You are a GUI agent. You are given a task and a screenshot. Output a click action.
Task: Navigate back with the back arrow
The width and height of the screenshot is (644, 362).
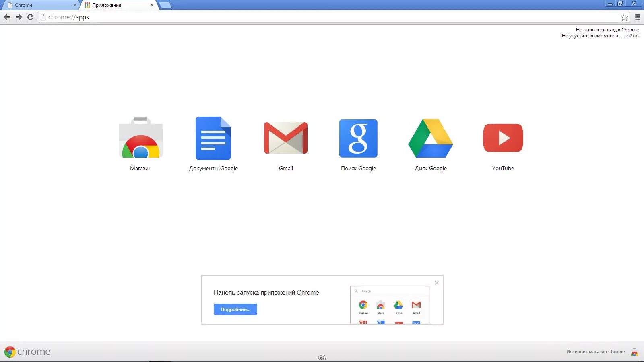click(7, 17)
